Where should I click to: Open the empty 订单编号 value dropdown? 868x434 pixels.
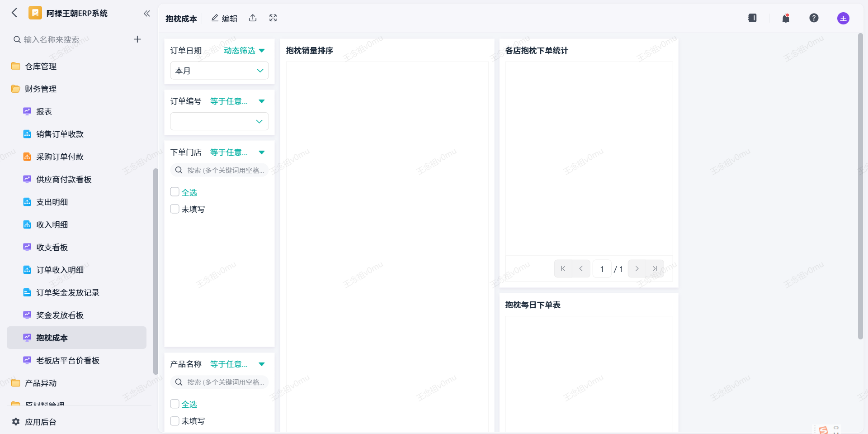(219, 121)
